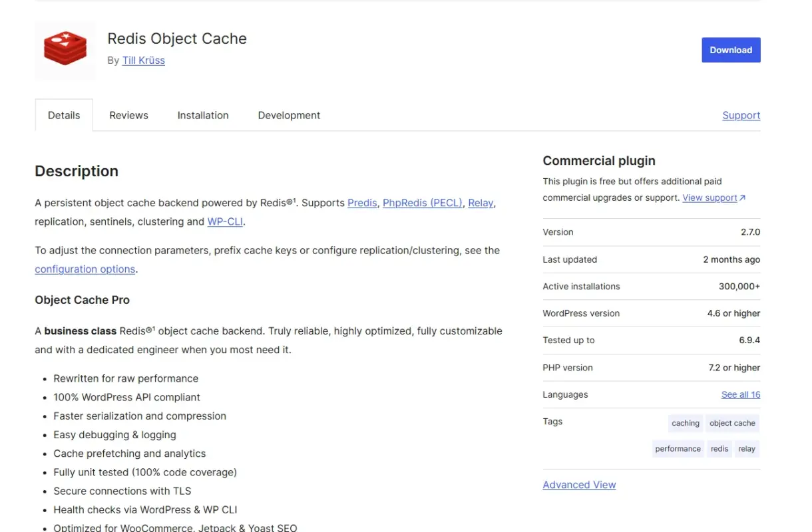Click the Languages label
The width and height of the screenshot is (812, 532).
tap(565, 394)
